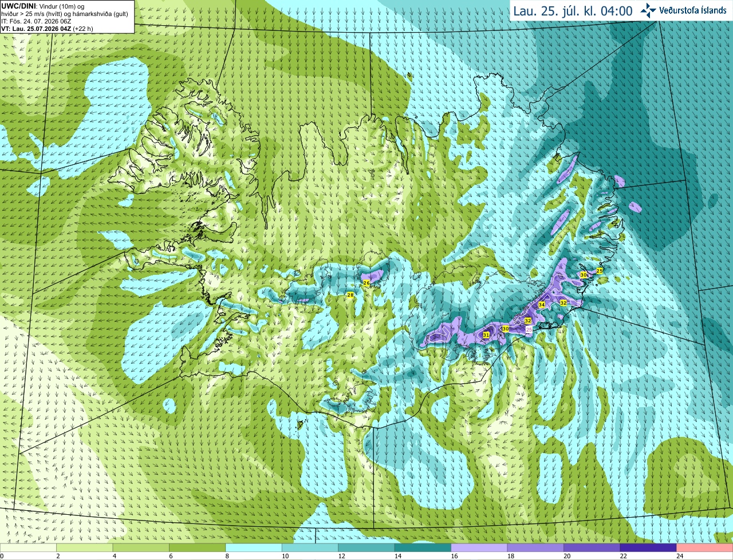The image size is (733, 560).
Task: Click the Veðurstofa Íslands logo icon
Action: click(x=648, y=10)
